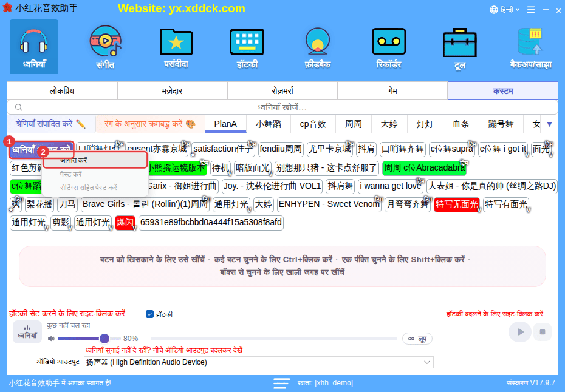This screenshot has width=565, height=392.
Task: Select the 蹦号舞 category tab
Action: click(x=501, y=124)
